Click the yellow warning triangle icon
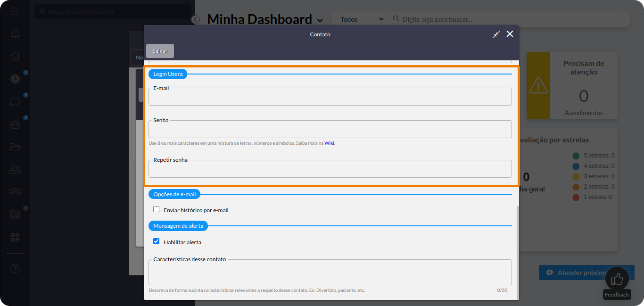The height and width of the screenshot is (306, 644). pyautogui.click(x=538, y=85)
